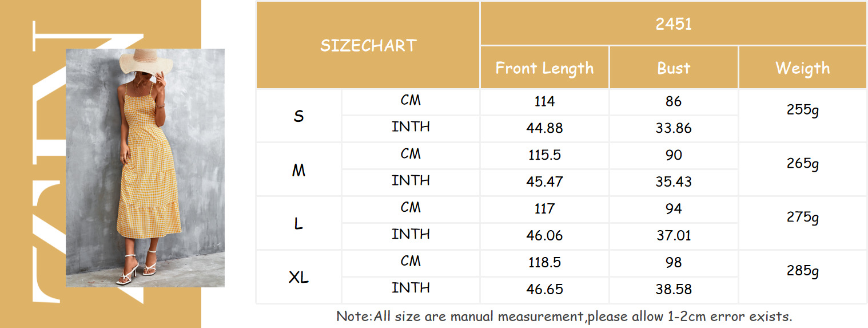Click the straw hat in the photo
The height and width of the screenshot is (328, 868).
pyautogui.click(x=145, y=64)
